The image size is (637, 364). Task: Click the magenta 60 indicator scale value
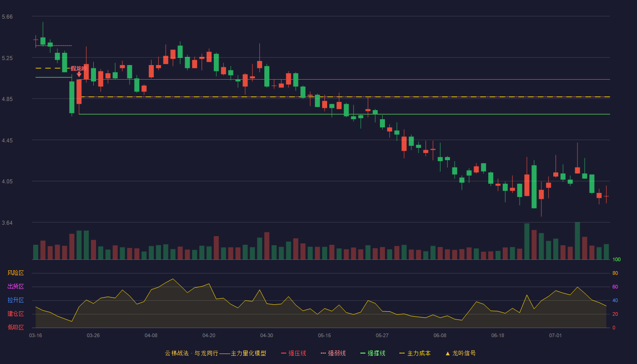click(x=615, y=287)
